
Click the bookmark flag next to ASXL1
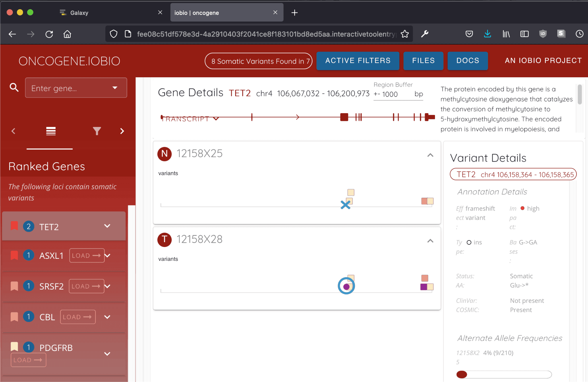(14, 255)
